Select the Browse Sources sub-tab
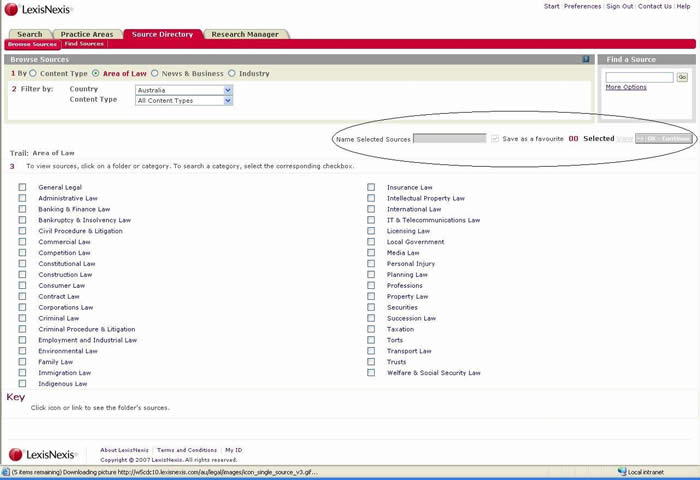This screenshot has height=480, width=700. pos(32,44)
